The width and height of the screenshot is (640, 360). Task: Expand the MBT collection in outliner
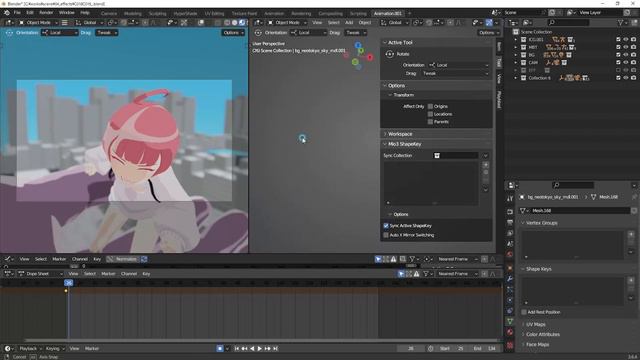coord(516,47)
